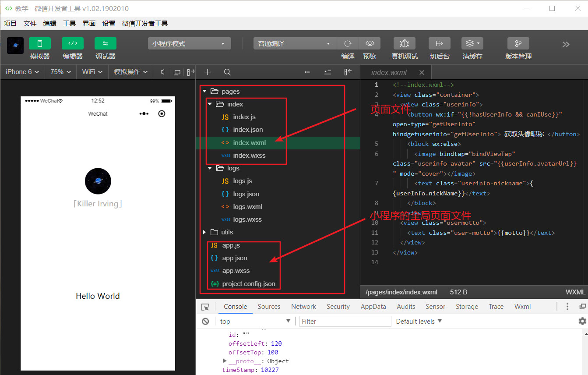Click the user avatar thumbnail in the toolbar
Screen dimensions: 588x375
[x=15, y=46]
